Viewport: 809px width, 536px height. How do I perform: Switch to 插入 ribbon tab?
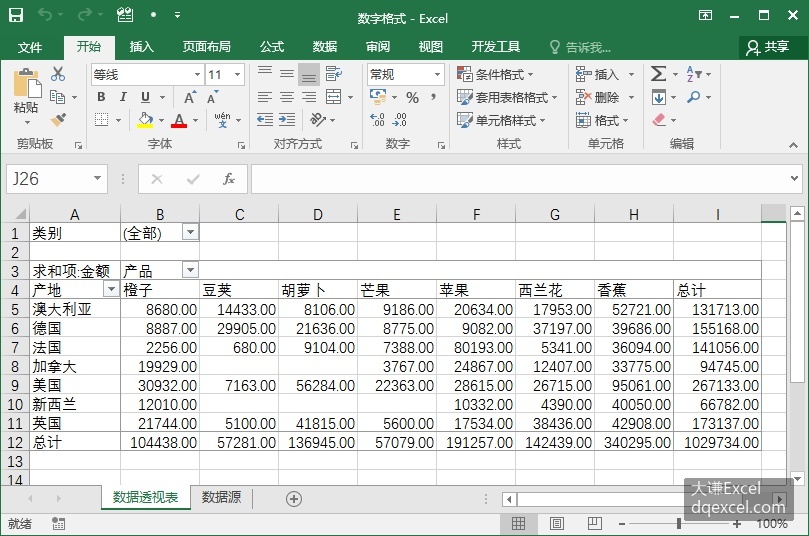141,47
